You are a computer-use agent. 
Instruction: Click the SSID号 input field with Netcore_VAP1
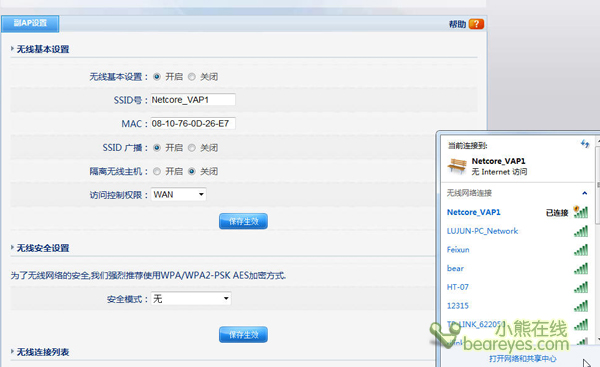(193, 100)
